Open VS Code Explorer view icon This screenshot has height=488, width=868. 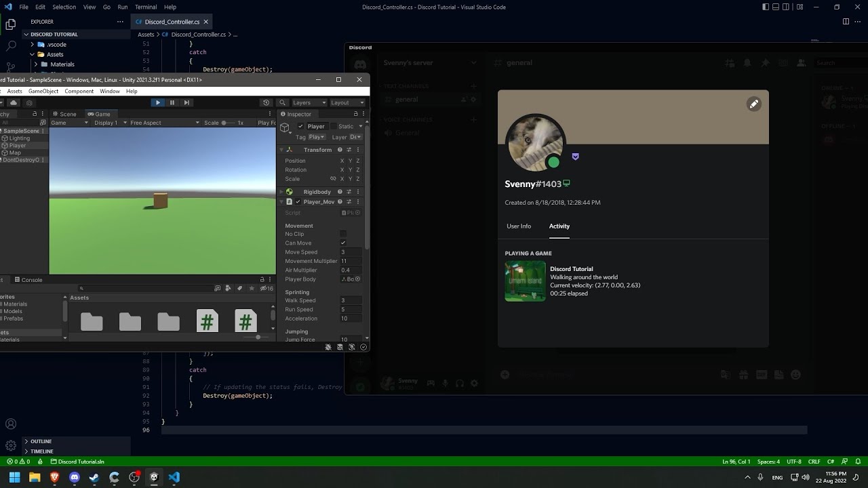coord(11,24)
